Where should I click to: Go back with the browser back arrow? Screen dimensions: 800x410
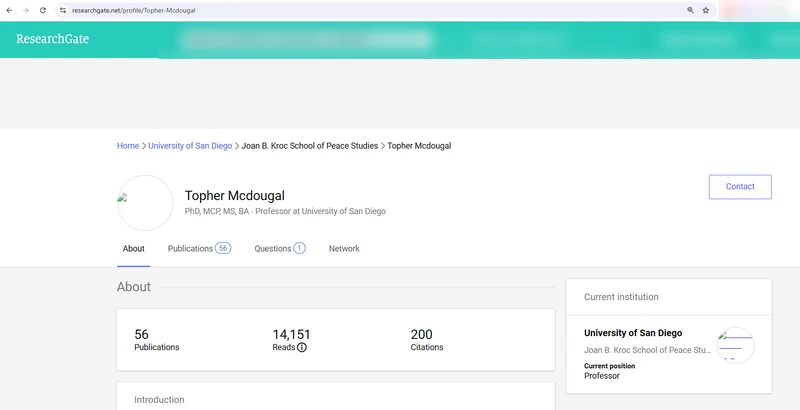coord(9,10)
